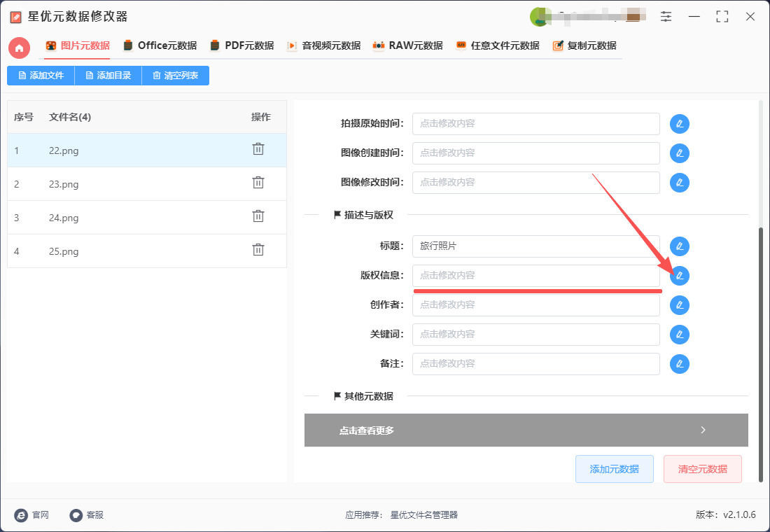The height and width of the screenshot is (532, 770).
Task: Click the 图像修改时间 input field
Action: point(535,183)
